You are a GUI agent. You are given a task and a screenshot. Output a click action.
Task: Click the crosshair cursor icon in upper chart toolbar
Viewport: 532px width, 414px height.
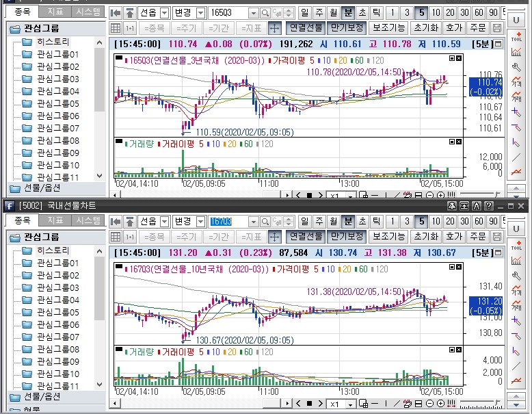(x=274, y=28)
